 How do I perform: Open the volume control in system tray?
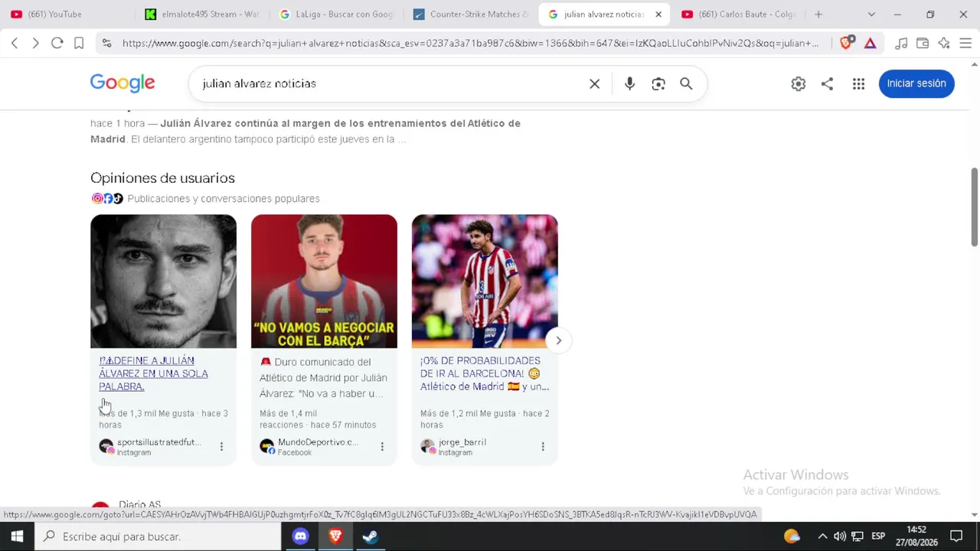[840, 536]
